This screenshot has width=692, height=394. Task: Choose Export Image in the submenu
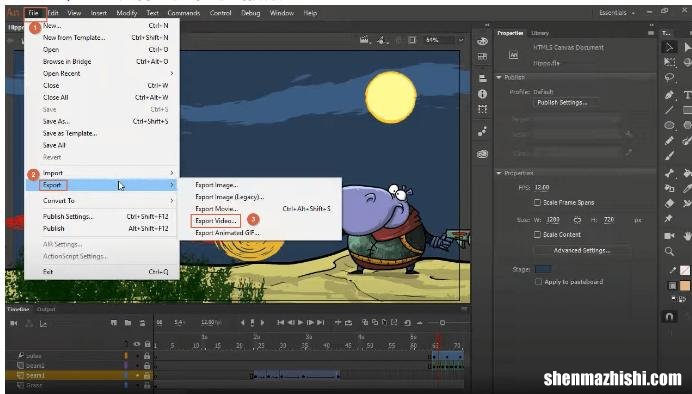click(216, 185)
